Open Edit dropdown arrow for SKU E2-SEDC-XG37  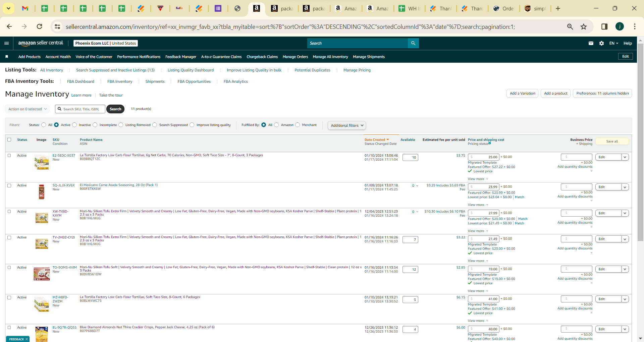[625, 157]
